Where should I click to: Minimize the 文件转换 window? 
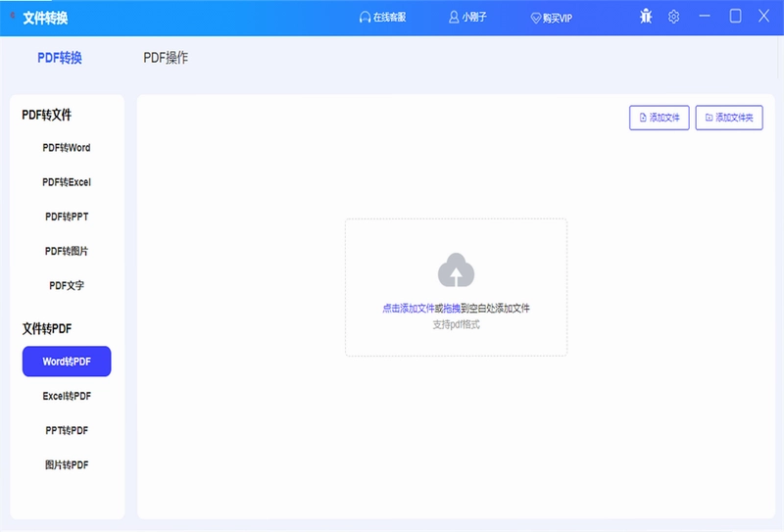click(705, 16)
